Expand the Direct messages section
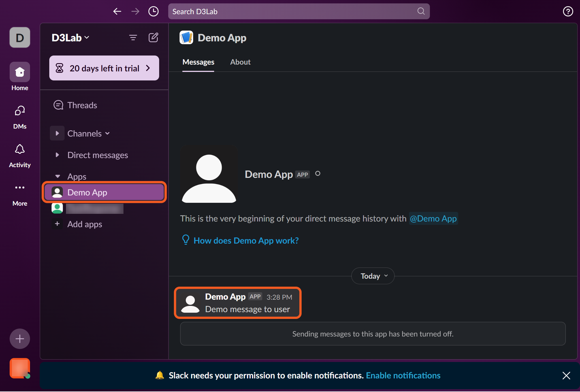This screenshot has height=392, width=580. (x=57, y=155)
